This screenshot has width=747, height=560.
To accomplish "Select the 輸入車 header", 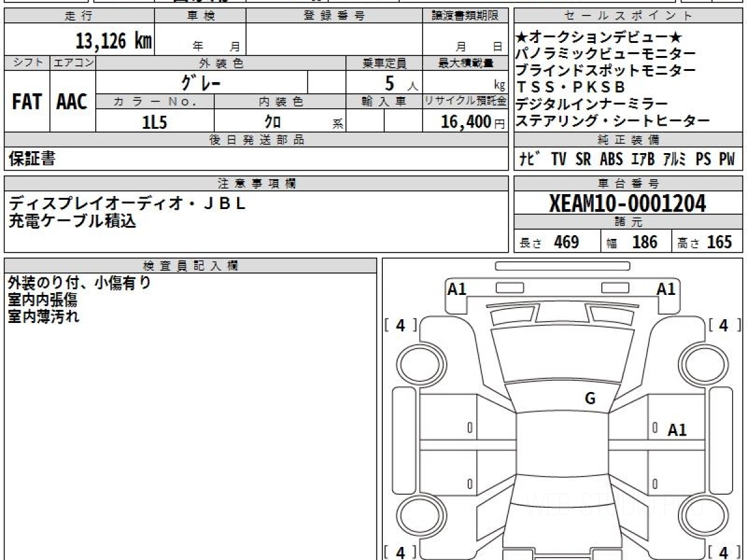I will click(384, 101).
